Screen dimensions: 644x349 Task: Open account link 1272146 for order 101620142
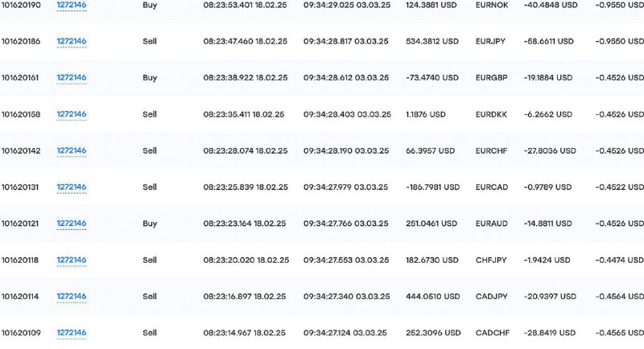tap(72, 150)
